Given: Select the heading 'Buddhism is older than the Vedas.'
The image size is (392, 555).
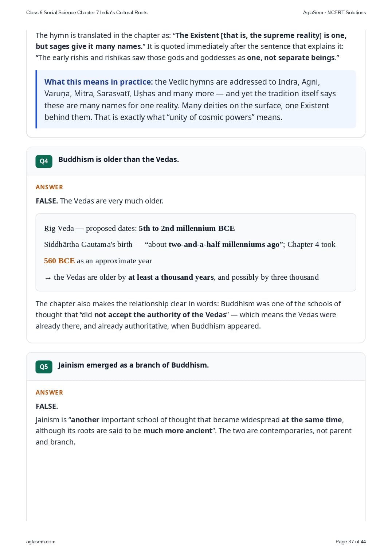Looking at the screenshot, I should [118, 159].
